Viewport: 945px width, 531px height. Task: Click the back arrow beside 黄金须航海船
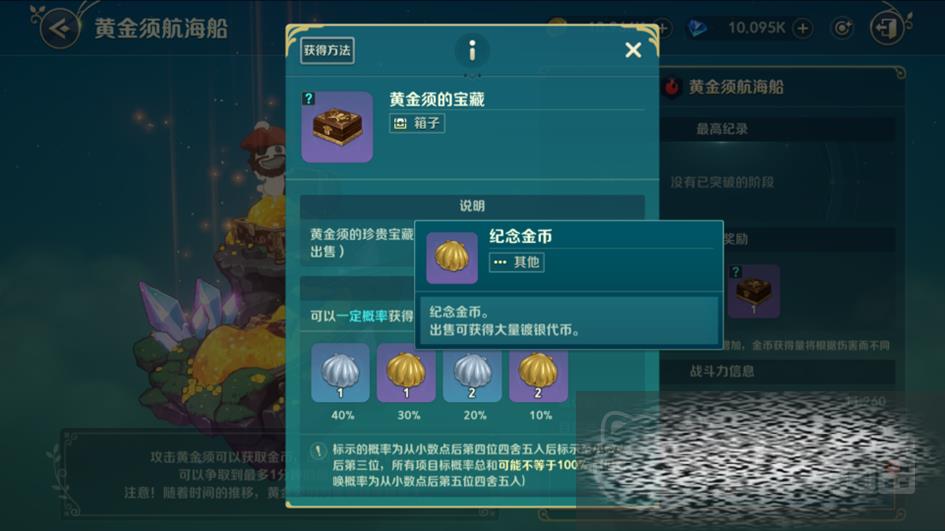pos(60,28)
